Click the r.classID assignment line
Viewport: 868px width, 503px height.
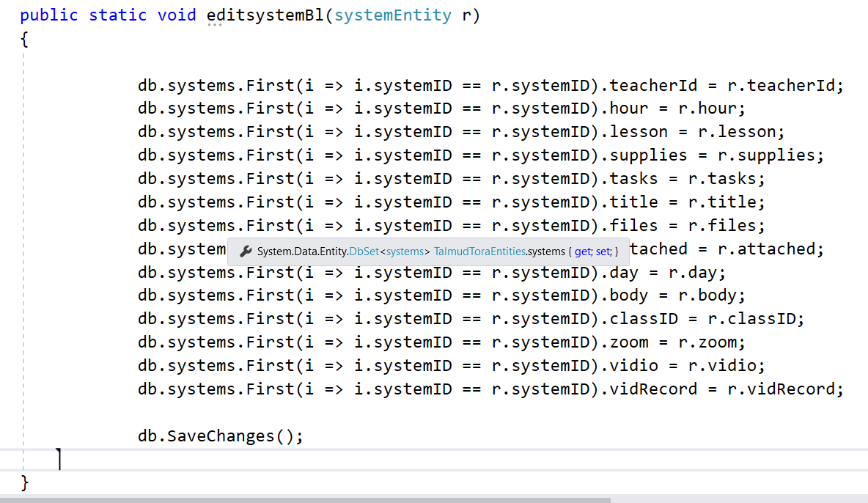click(471, 319)
